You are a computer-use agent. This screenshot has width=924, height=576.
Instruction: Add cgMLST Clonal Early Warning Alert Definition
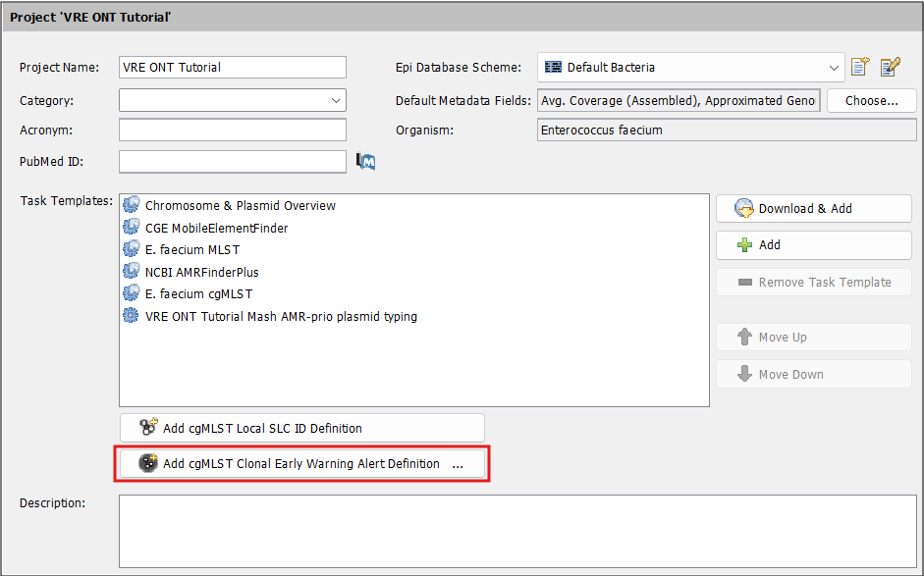coord(302,463)
